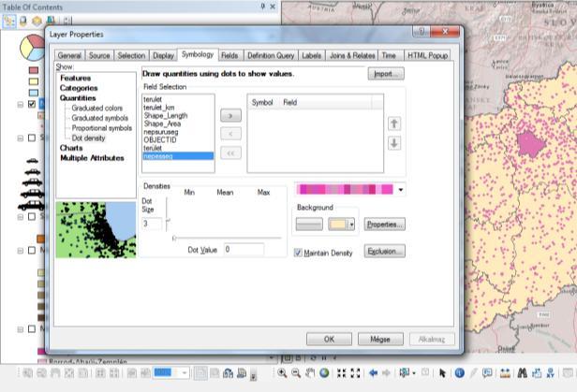The width and height of the screenshot is (577, 392).
Task: Open Find with the binoculars icon
Action: click(522, 373)
